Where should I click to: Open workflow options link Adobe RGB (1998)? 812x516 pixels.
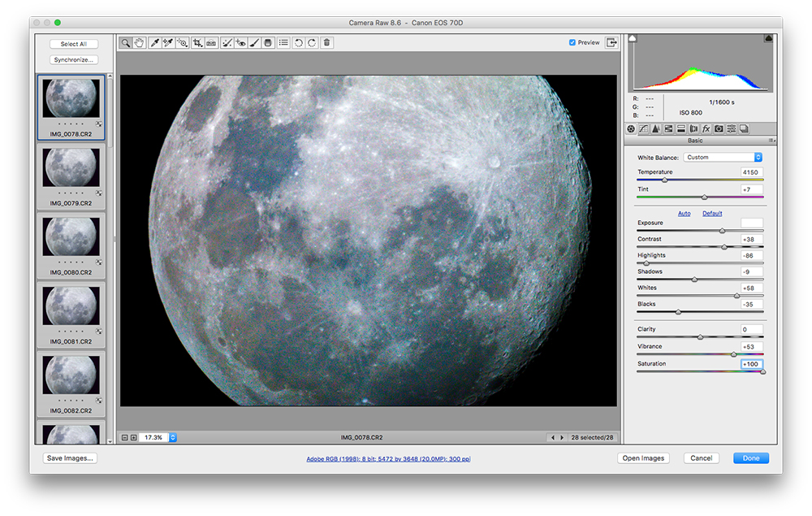[x=388, y=459]
